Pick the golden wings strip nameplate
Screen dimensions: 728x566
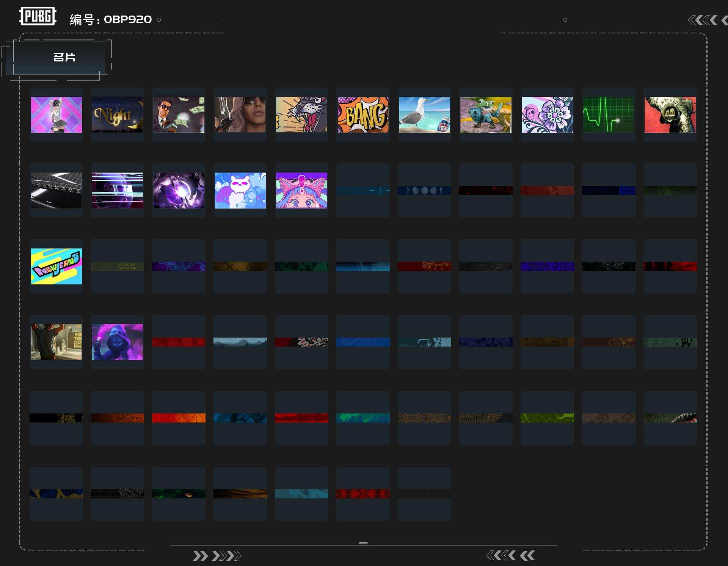486,418
